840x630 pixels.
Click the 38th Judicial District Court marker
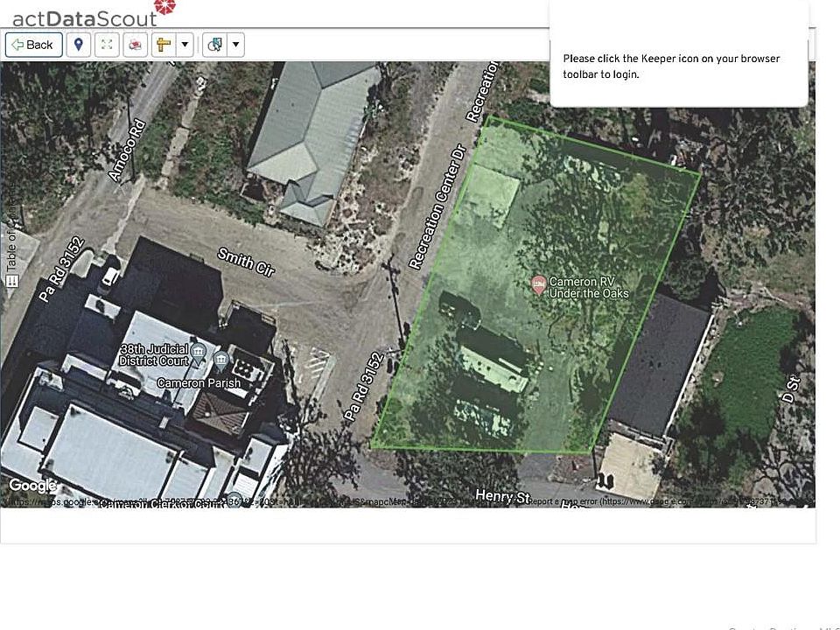[199, 354]
